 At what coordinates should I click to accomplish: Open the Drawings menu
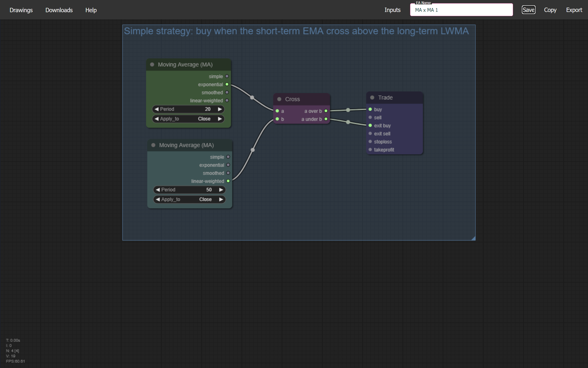click(21, 10)
